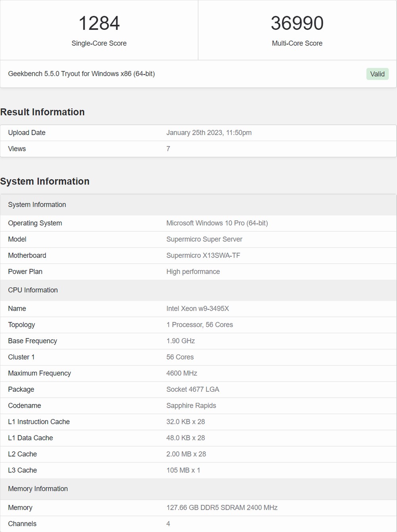Click the Views row label

click(x=17, y=149)
